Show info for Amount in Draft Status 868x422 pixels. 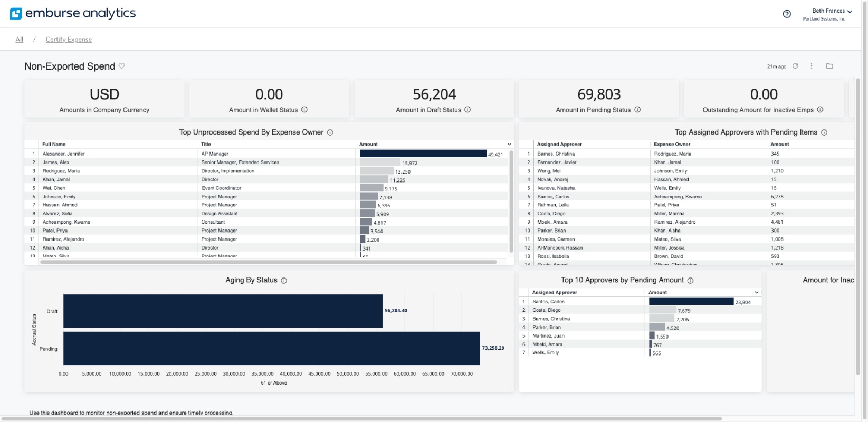[468, 110]
